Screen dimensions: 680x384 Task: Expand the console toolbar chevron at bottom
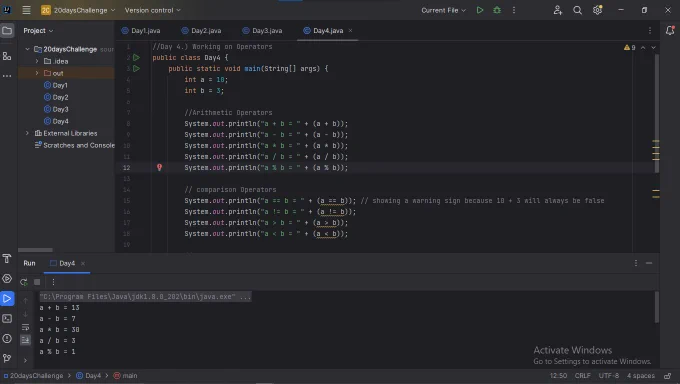(x=26, y=360)
